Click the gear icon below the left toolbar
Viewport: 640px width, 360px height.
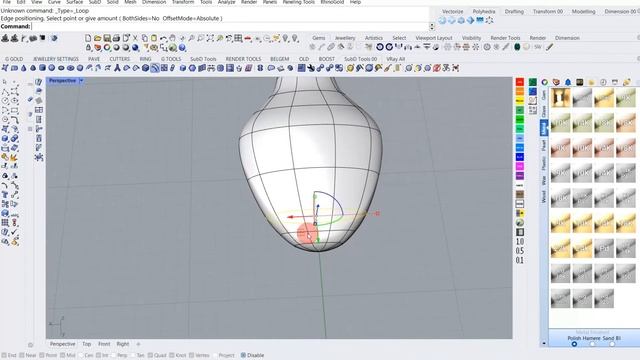tap(30, 345)
